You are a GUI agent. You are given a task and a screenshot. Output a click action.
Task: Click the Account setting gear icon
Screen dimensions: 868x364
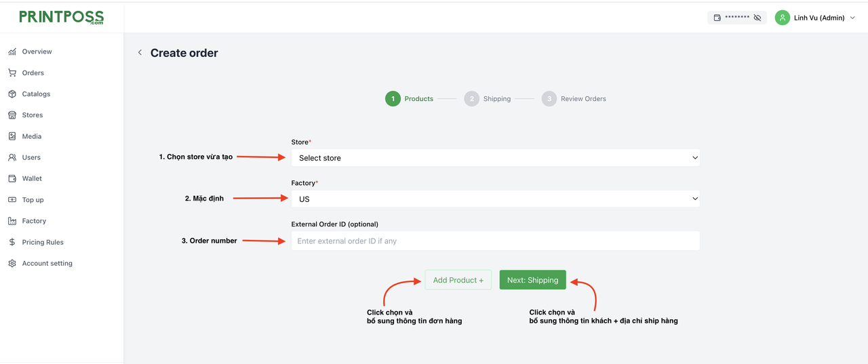tap(12, 264)
